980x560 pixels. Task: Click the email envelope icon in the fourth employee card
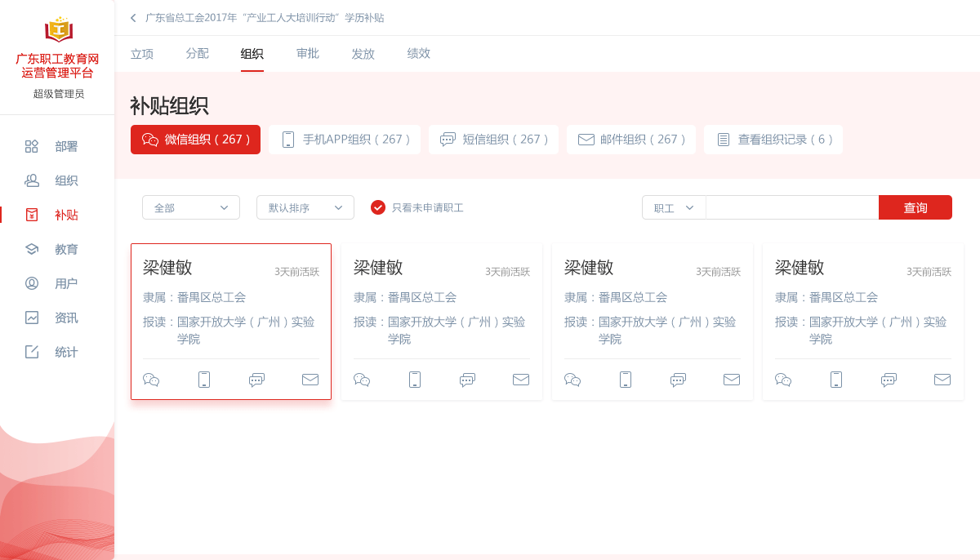(942, 380)
